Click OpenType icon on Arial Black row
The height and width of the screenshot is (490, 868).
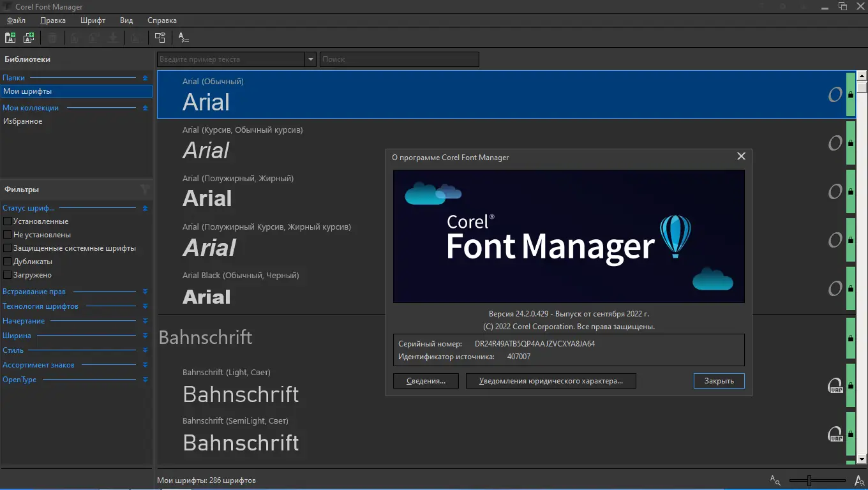(835, 289)
